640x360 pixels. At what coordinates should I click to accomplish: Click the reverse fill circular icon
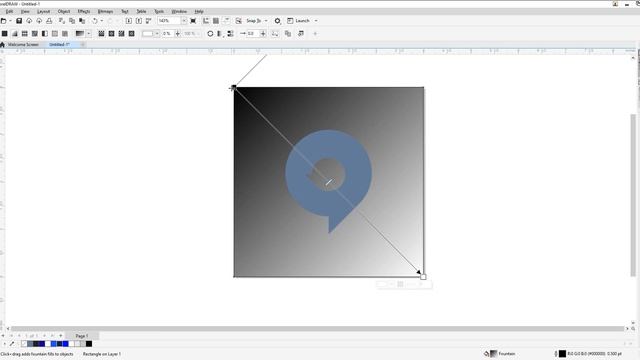click(210, 33)
